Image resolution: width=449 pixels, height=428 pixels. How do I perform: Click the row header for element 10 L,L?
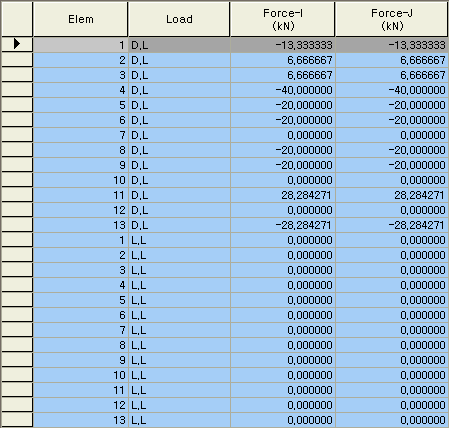click(x=17, y=375)
